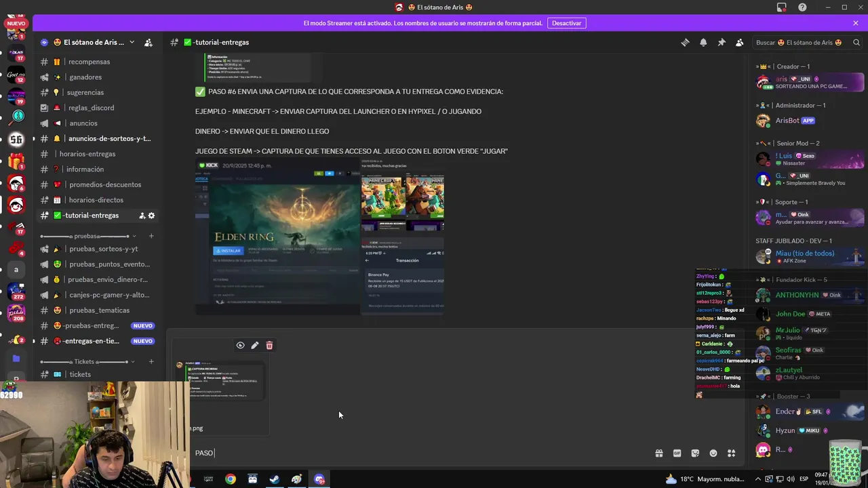Viewport: 868px width, 488px height.
Task: Open the Elden Ring screenshot image
Action: click(x=277, y=237)
